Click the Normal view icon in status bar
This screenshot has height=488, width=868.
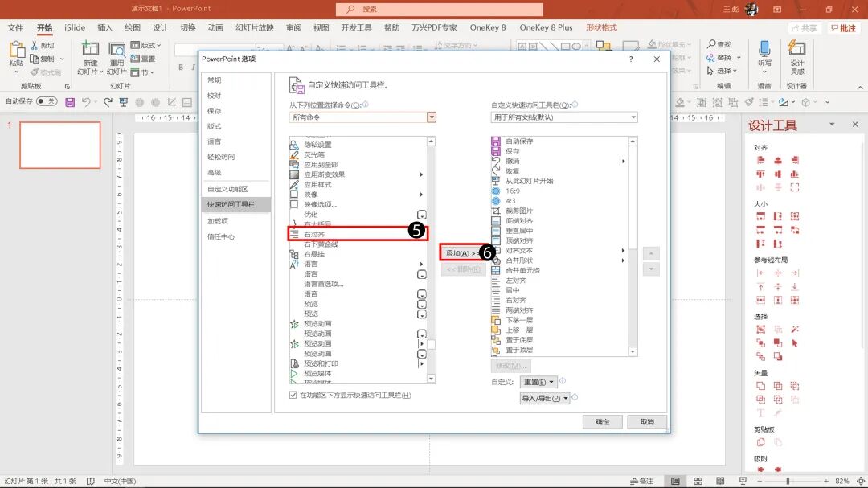coord(675,481)
